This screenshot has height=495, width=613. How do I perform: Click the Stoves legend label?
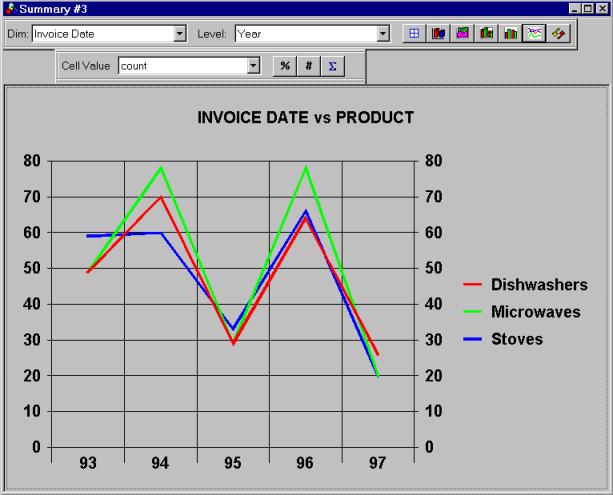(517, 339)
